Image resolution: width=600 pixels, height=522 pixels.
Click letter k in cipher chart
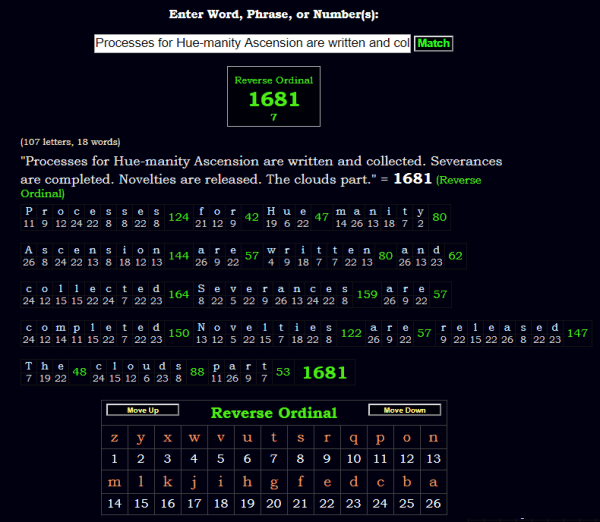click(168, 482)
